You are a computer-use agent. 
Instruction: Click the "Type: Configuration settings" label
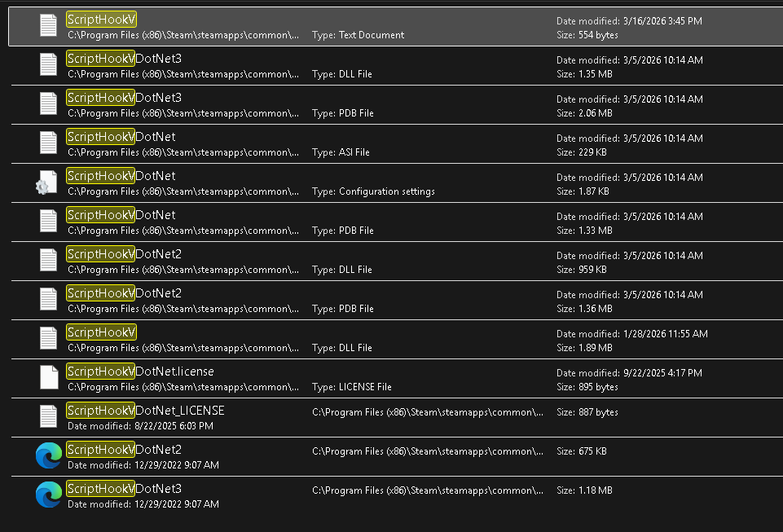click(x=373, y=191)
